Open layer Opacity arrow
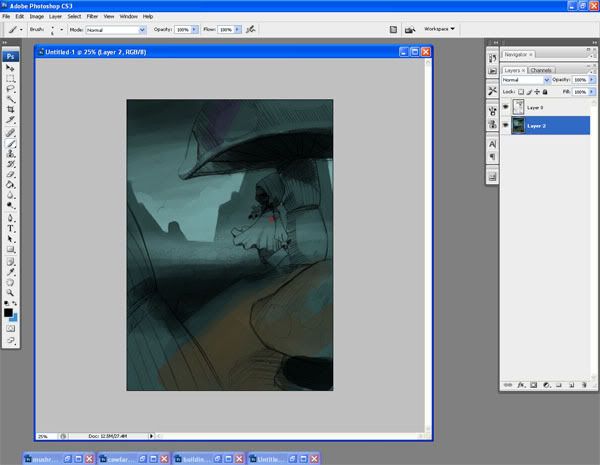 point(592,80)
